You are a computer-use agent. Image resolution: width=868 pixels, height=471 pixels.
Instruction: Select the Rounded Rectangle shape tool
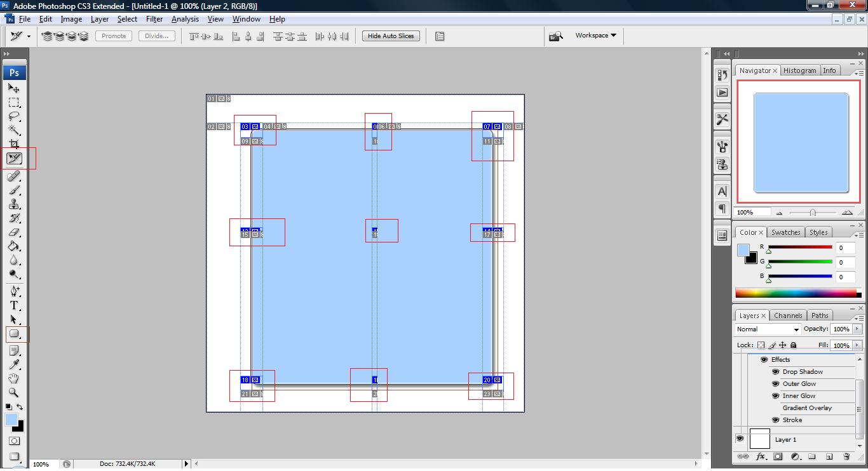click(14, 334)
